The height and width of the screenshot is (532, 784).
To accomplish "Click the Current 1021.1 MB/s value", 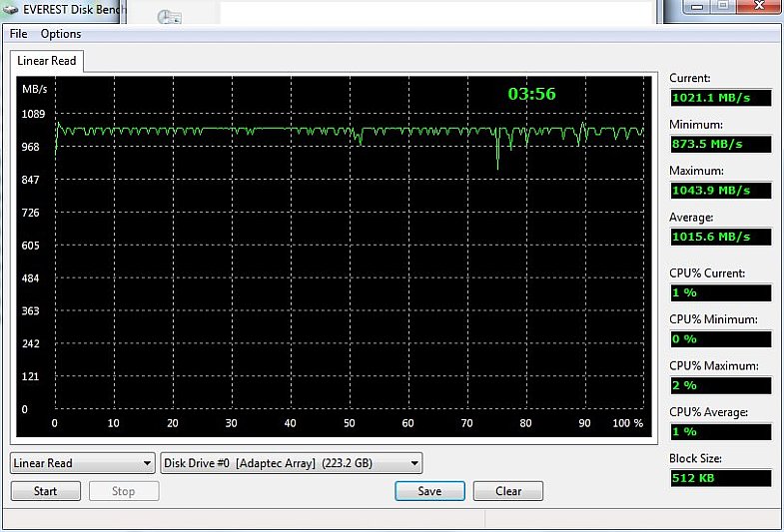I will [x=721, y=98].
